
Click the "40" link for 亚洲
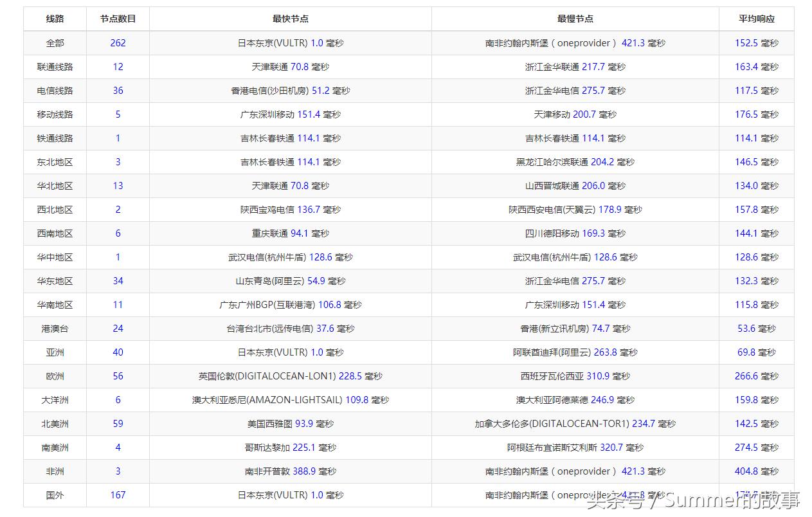(118, 352)
